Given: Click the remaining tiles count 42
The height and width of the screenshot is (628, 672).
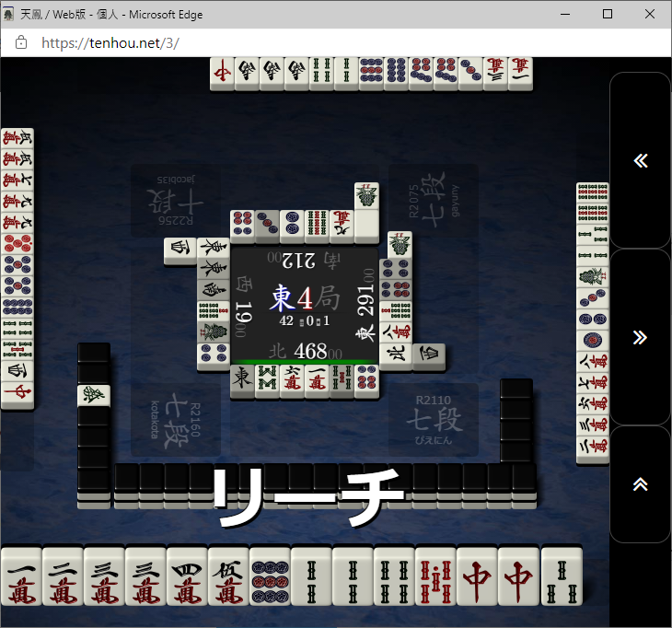Looking at the screenshot, I should tap(286, 320).
